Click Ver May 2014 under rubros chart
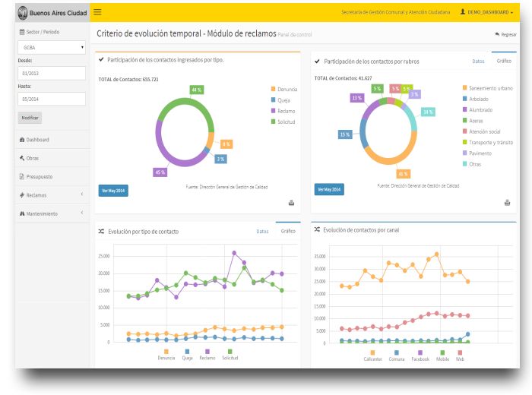This screenshot has height=395, width=532. [328, 189]
